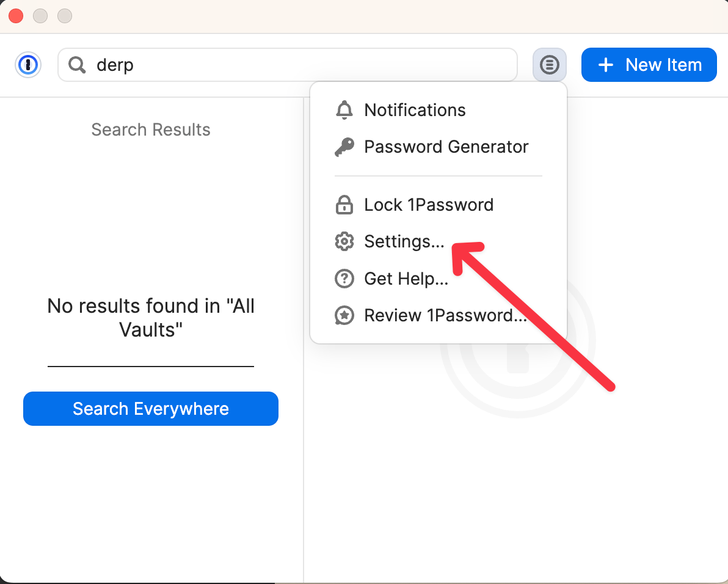Viewport: 728px width, 584px height.
Task: Click the 1Password logo icon
Action: (x=28, y=65)
